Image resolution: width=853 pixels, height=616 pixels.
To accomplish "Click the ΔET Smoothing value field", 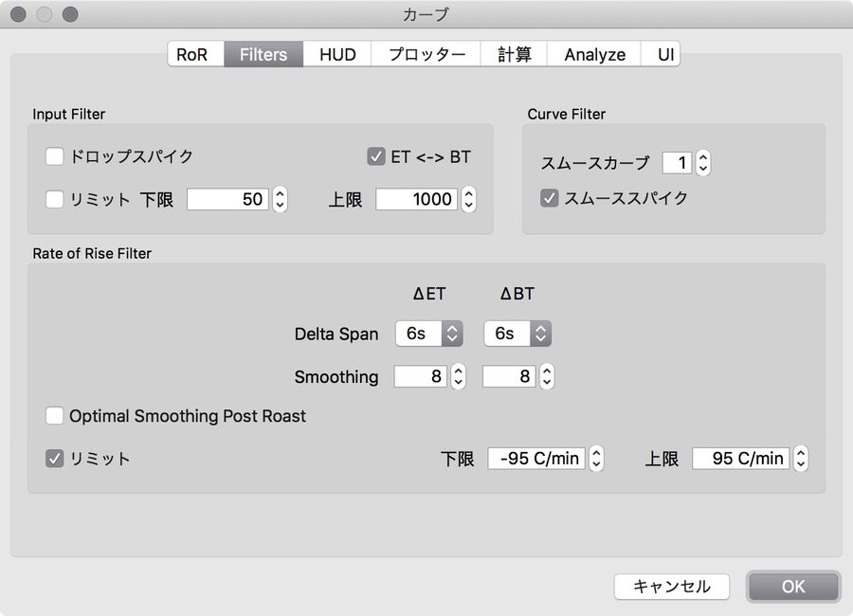I will coord(421,376).
